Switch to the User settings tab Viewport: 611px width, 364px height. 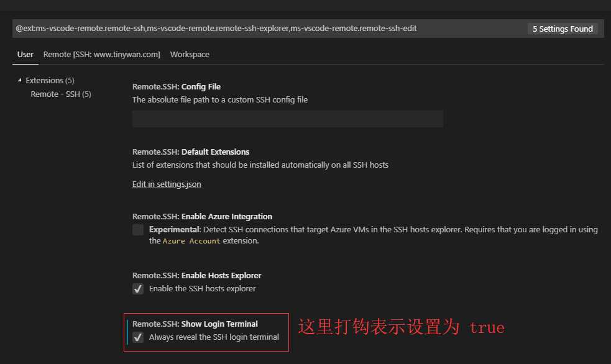(25, 55)
